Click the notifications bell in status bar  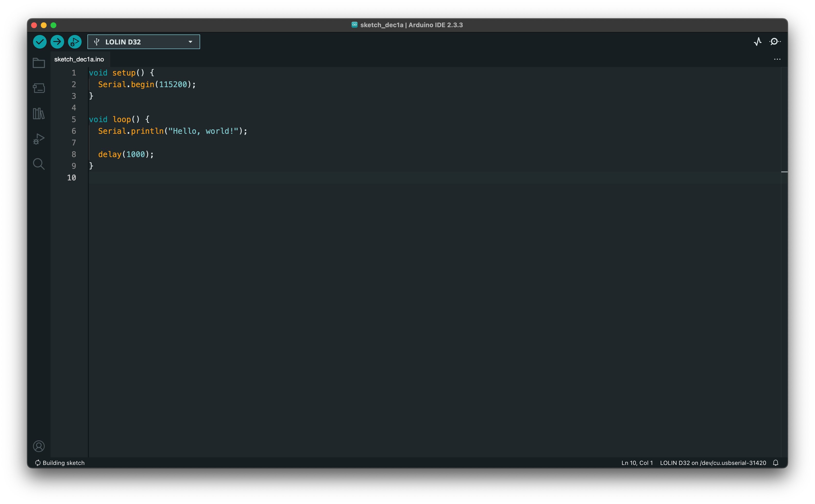776,463
